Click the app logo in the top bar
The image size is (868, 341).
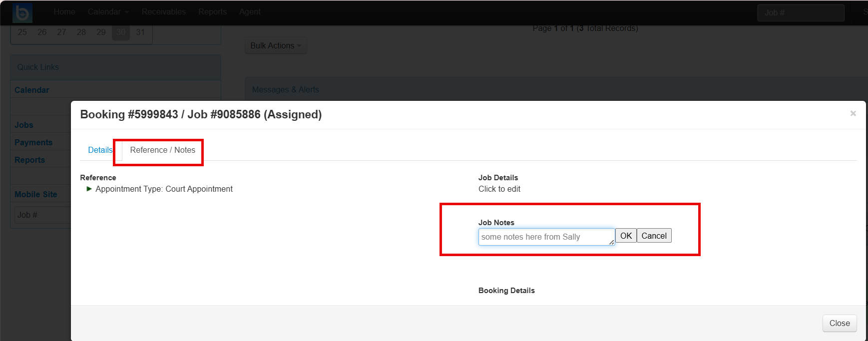click(x=22, y=12)
